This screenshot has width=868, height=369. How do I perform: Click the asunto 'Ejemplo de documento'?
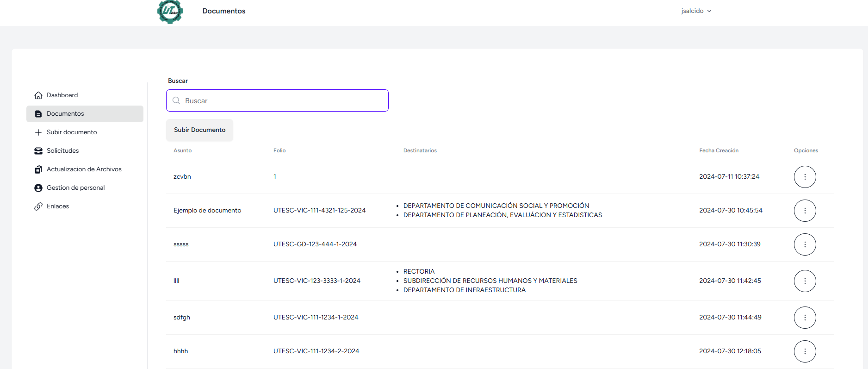click(207, 211)
